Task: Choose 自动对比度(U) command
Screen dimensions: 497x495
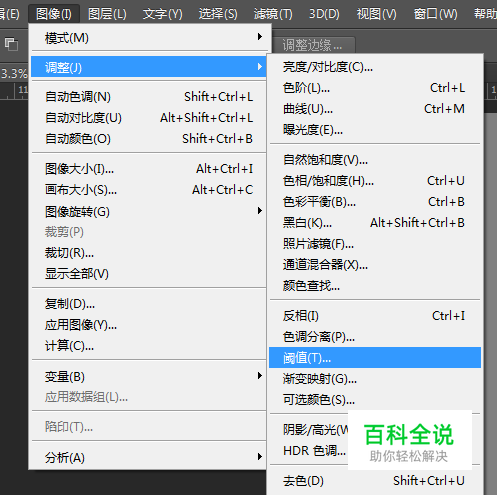Action: [x=149, y=118]
